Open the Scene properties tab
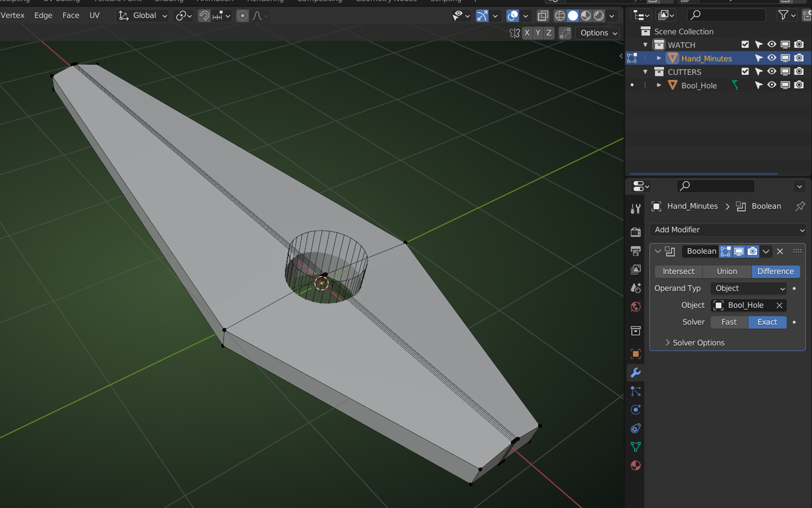 tap(636, 288)
